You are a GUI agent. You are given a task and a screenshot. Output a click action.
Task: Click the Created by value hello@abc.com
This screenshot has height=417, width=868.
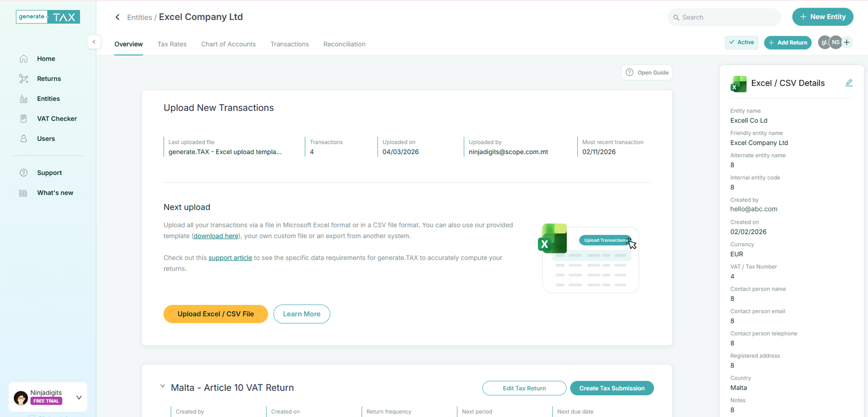(x=754, y=209)
